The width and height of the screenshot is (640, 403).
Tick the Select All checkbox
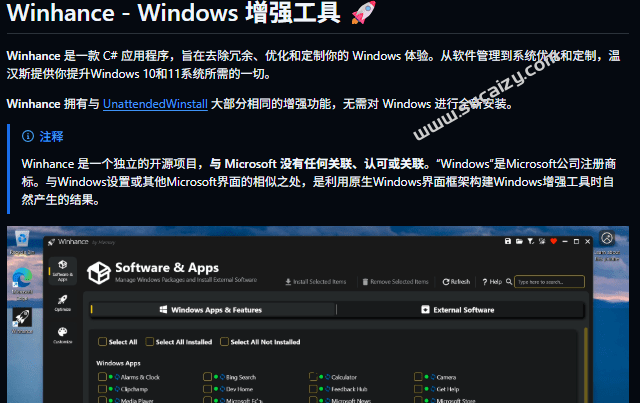[x=102, y=341]
